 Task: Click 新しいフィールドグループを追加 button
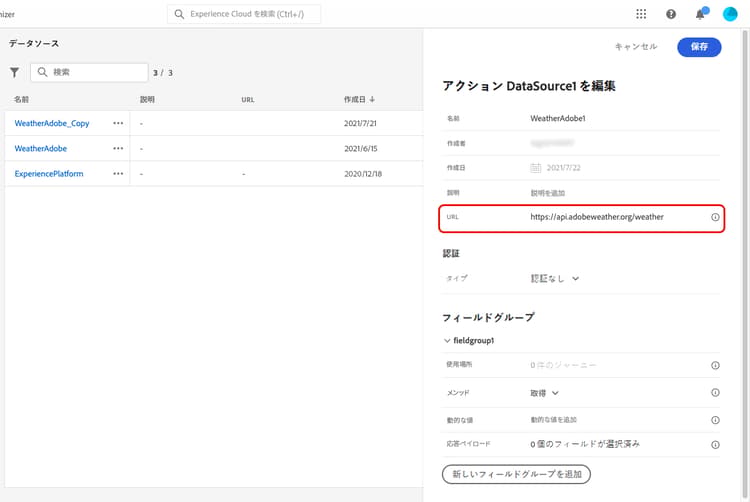(517, 474)
